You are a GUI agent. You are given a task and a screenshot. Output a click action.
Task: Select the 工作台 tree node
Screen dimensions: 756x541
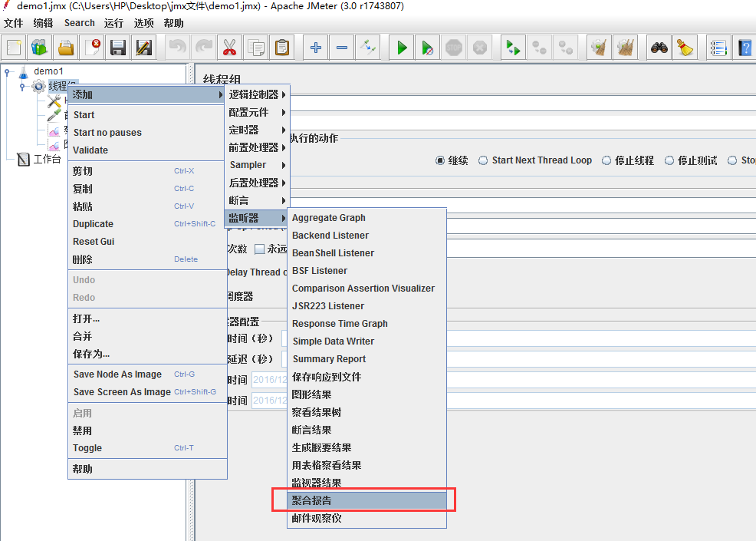[x=47, y=160]
